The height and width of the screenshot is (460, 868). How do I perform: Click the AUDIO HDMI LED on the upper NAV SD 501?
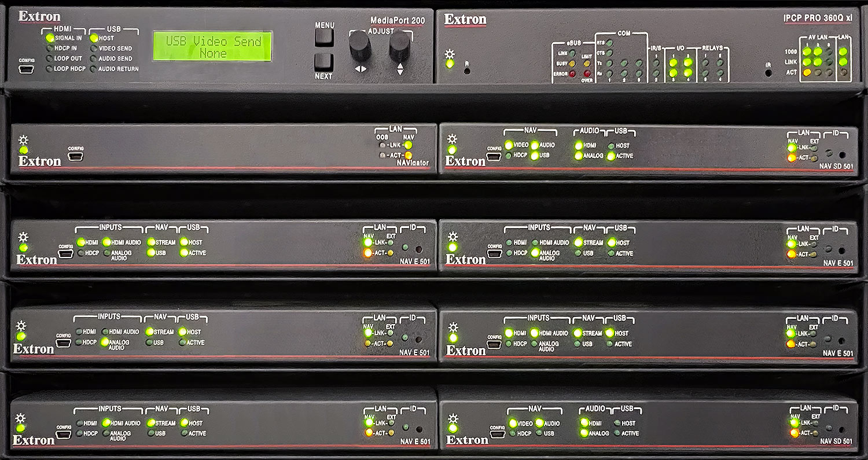[579, 145]
